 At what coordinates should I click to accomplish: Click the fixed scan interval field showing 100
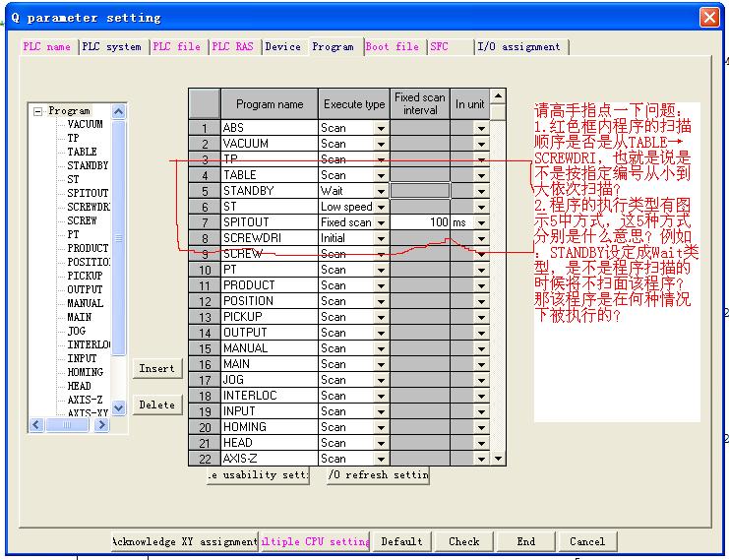click(x=420, y=222)
